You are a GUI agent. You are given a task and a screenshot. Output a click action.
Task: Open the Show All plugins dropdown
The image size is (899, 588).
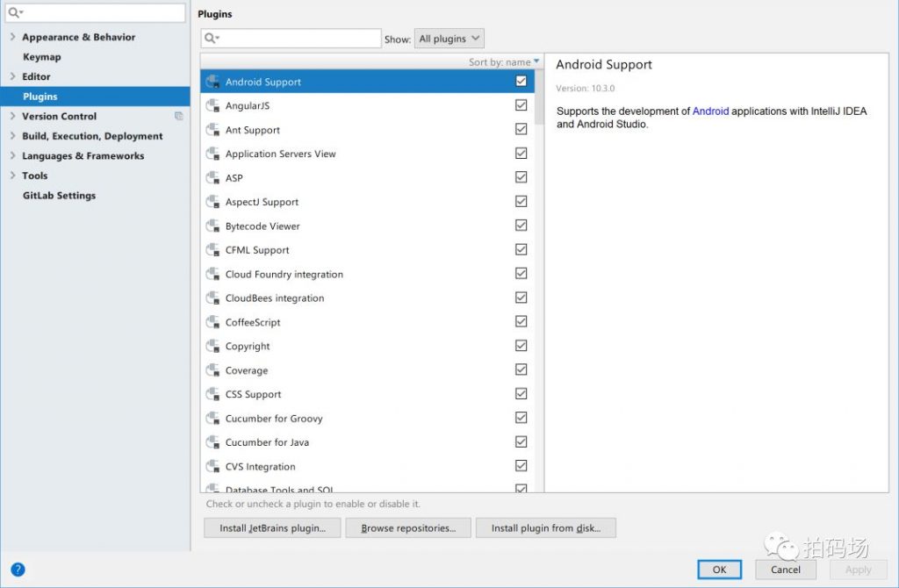click(x=449, y=39)
